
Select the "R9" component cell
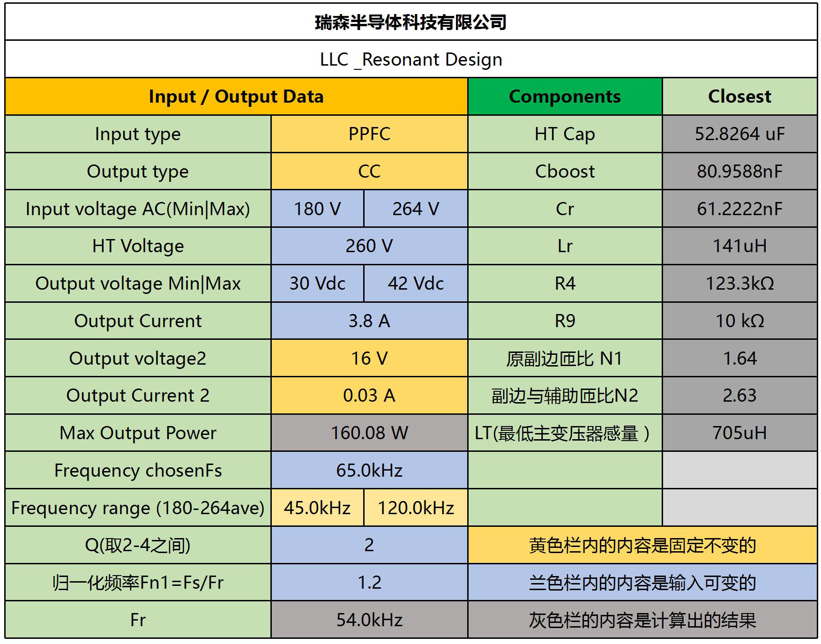[565, 321]
